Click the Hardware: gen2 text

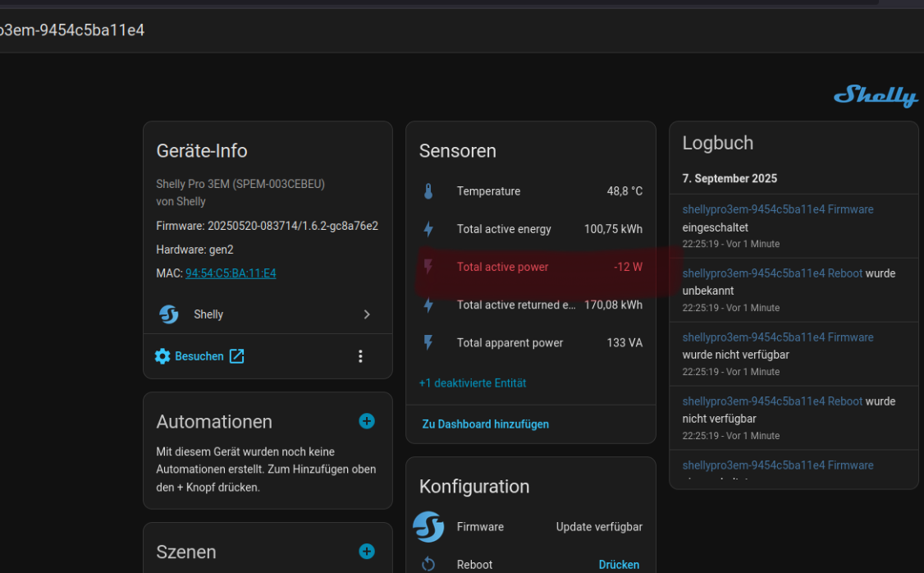(x=194, y=250)
